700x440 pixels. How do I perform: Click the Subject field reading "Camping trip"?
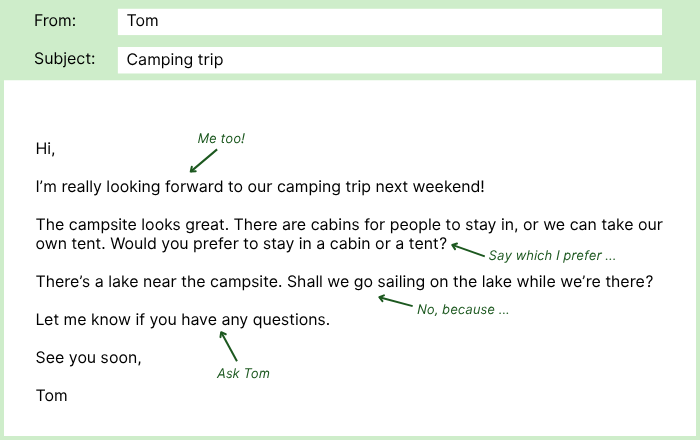pos(389,60)
